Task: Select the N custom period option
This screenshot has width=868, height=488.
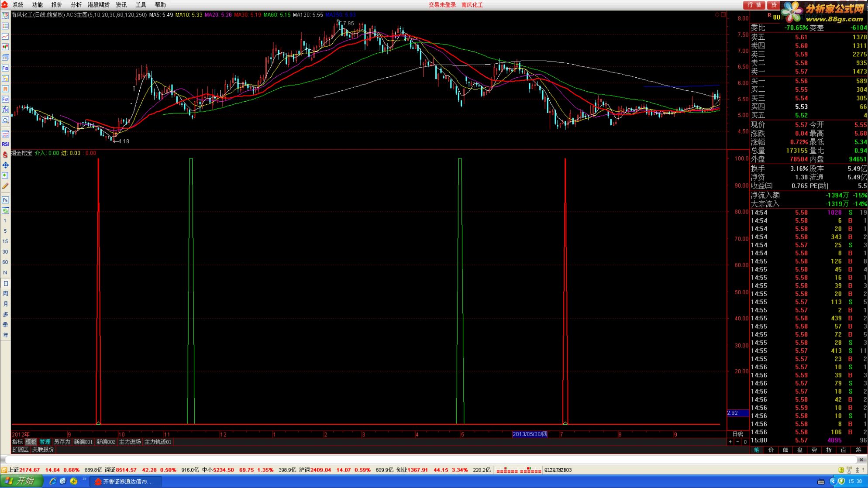Action: coord(5,273)
